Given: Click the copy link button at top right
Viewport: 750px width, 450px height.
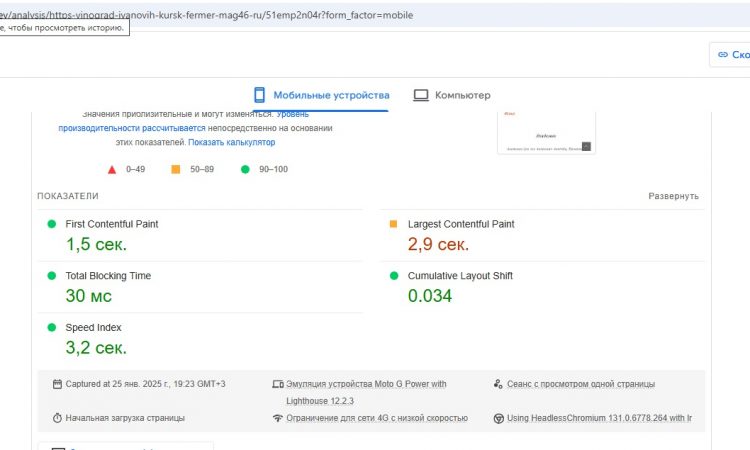Looking at the screenshot, I should [732, 55].
